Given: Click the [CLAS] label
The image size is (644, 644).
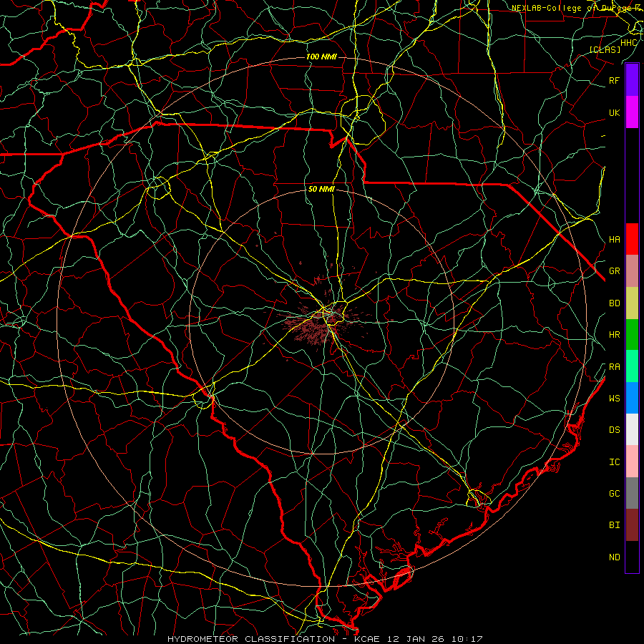Looking at the screenshot, I should [x=605, y=49].
